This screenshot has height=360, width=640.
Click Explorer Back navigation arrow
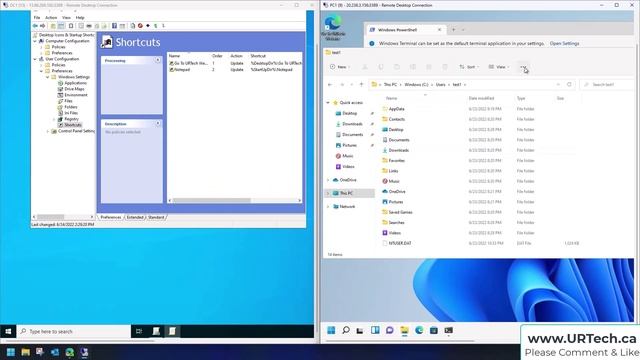(330, 84)
